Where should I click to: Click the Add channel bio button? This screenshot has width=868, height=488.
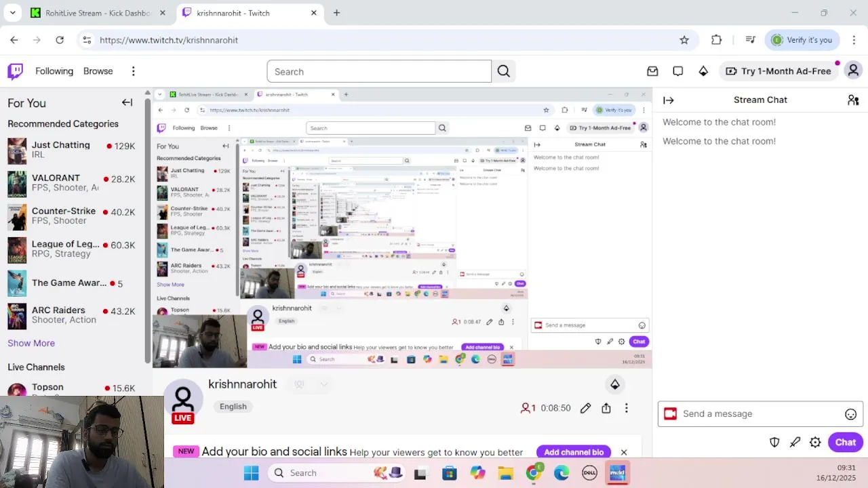click(x=574, y=452)
